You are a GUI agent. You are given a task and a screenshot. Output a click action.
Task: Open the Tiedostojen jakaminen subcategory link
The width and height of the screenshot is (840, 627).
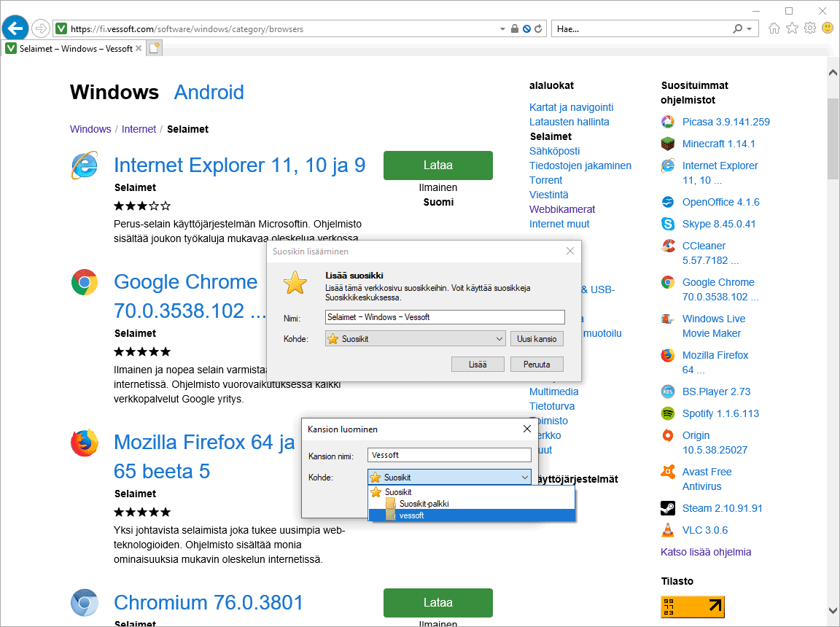(x=580, y=166)
